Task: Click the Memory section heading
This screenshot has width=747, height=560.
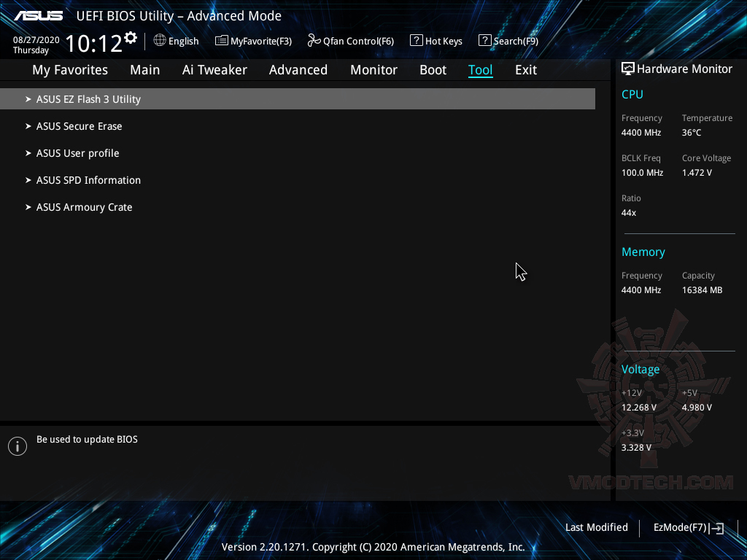Action: (x=643, y=252)
